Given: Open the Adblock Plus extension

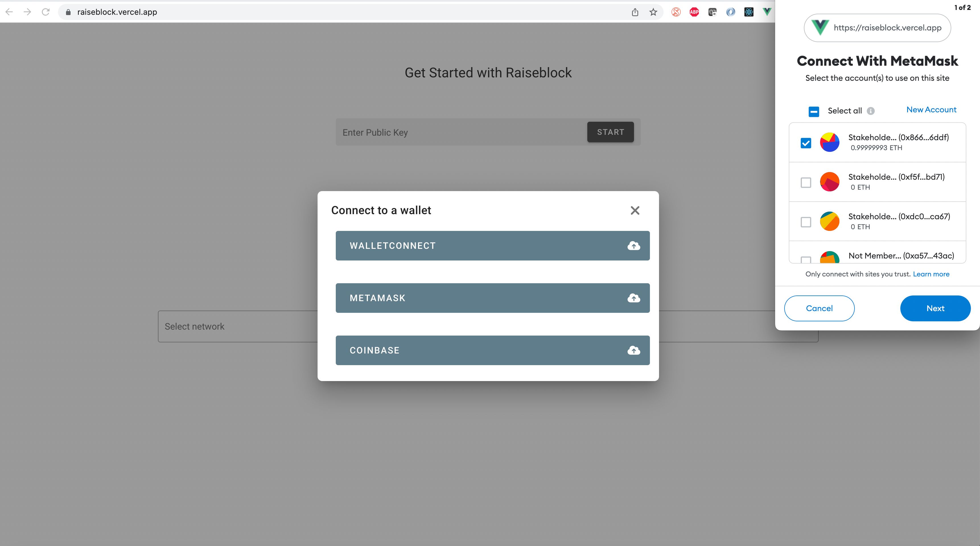Looking at the screenshot, I should 694,12.
